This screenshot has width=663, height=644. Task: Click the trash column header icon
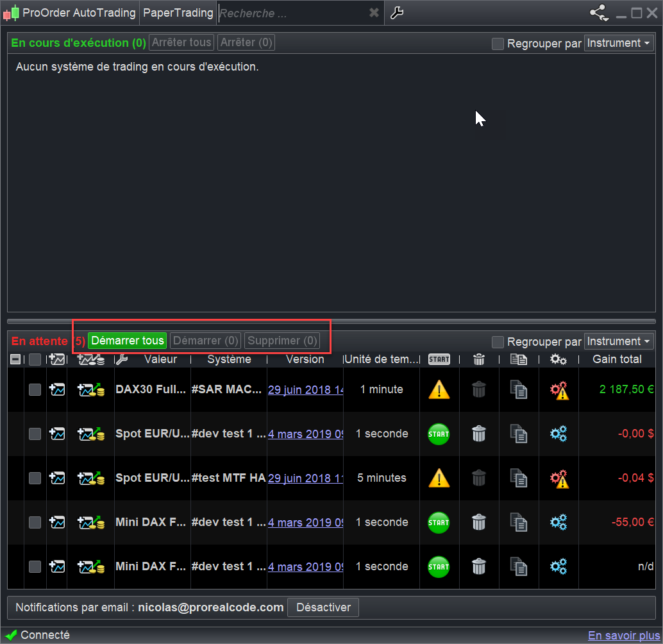point(478,359)
